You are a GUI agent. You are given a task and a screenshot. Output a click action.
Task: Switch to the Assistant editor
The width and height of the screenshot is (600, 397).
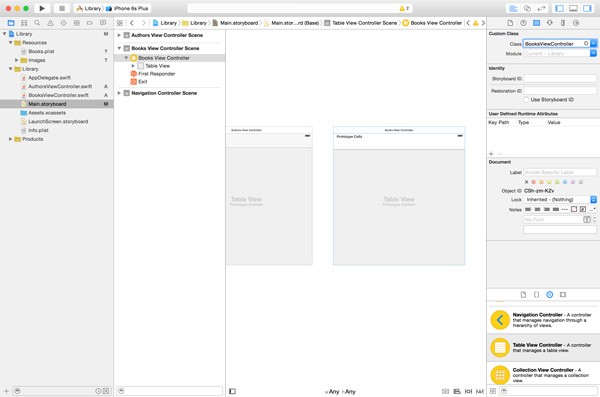point(527,8)
